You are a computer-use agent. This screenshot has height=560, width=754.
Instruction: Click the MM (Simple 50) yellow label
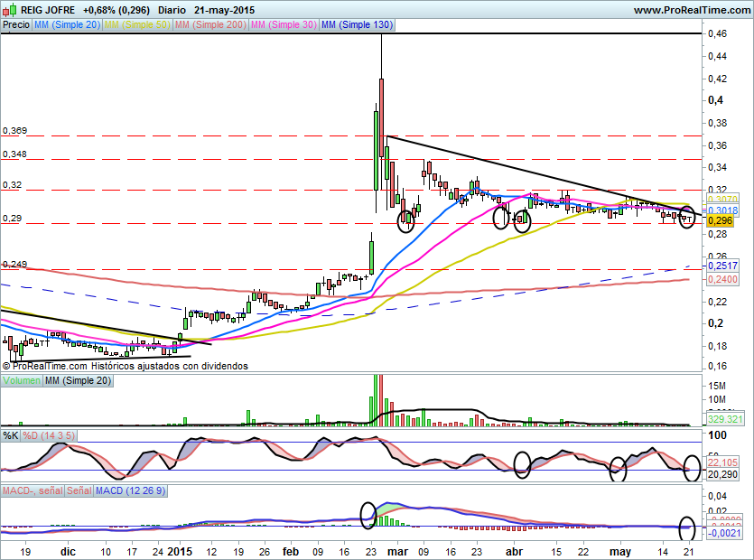[137, 24]
